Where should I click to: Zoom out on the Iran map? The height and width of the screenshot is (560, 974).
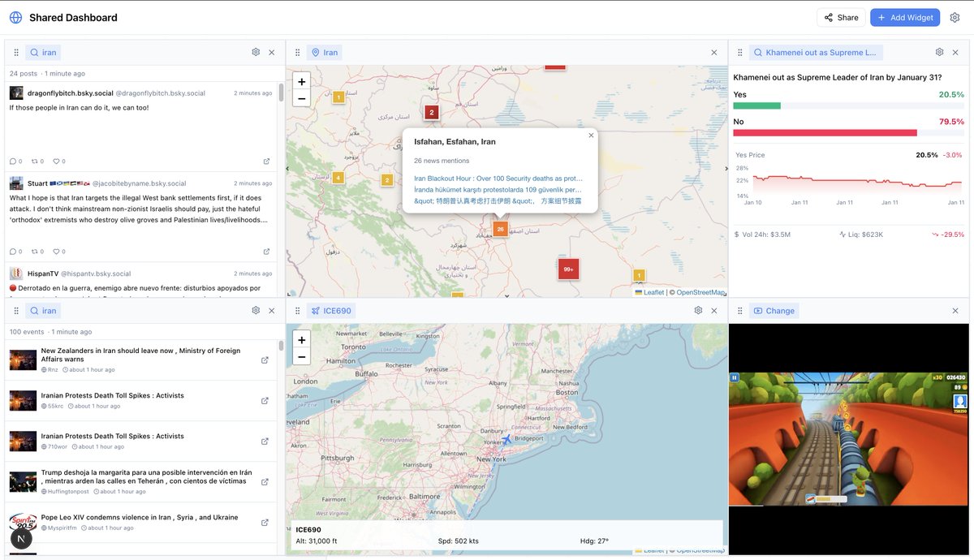coord(301,98)
